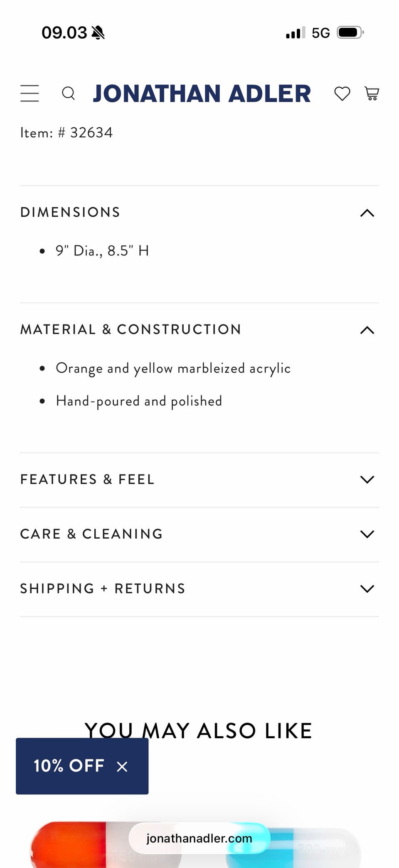Tap the search magnifier icon
Image resolution: width=399 pixels, height=868 pixels.
(x=69, y=93)
